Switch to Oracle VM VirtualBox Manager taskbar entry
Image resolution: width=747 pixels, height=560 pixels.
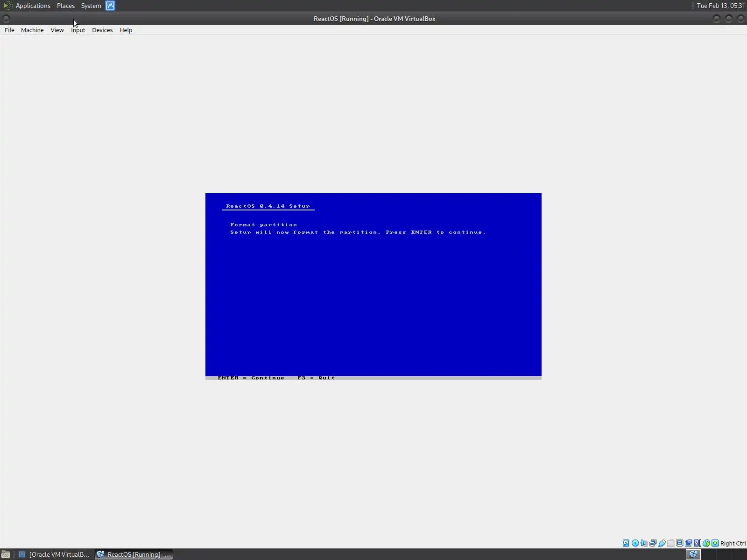54,554
